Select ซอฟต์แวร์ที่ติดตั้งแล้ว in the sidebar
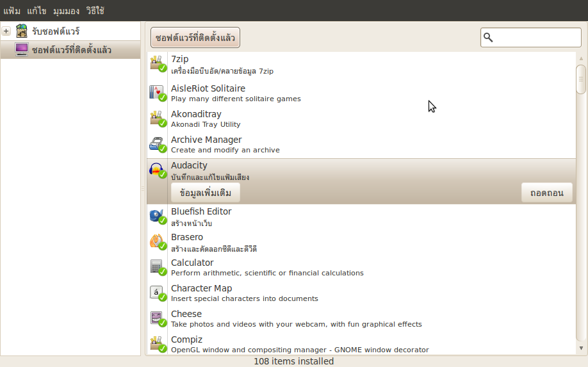Viewport: 588px width, 367px height. tap(70, 49)
